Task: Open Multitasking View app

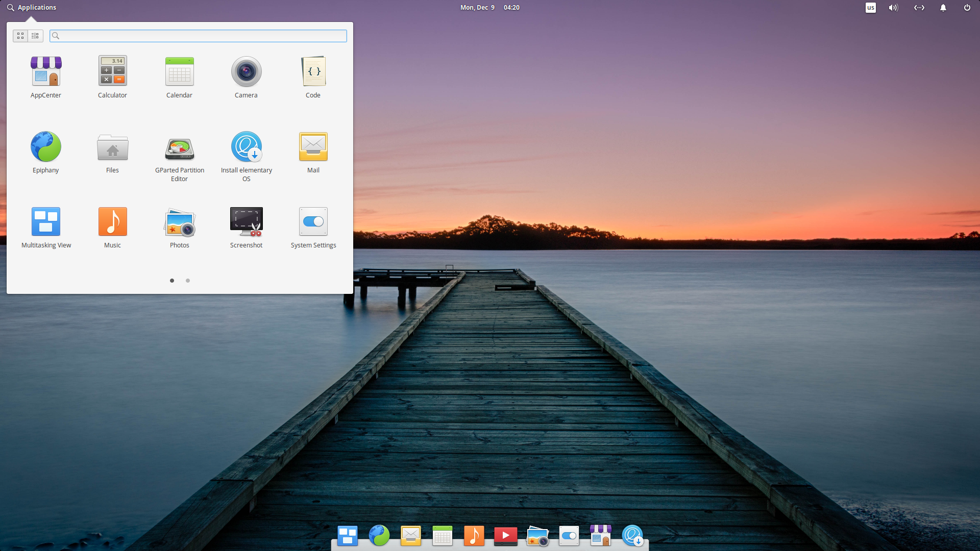Action: (x=45, y=221)
